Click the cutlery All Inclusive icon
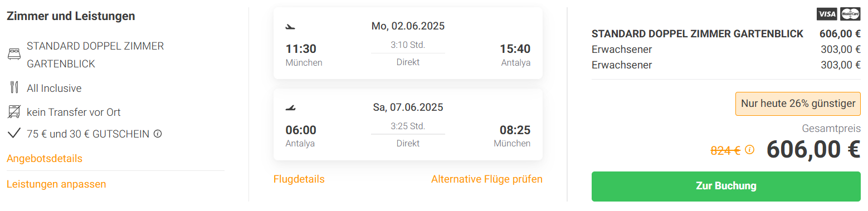 (14, 88)
